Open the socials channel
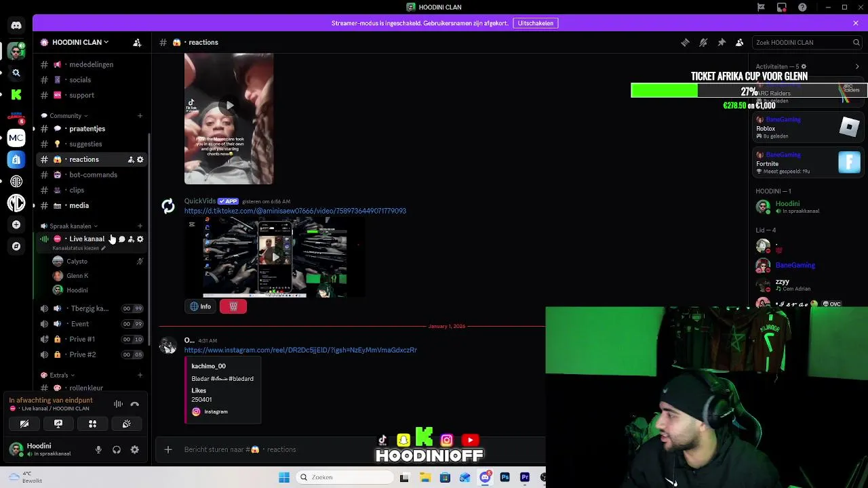This screenshot has width=868, height=488. (x=91, y=80)
